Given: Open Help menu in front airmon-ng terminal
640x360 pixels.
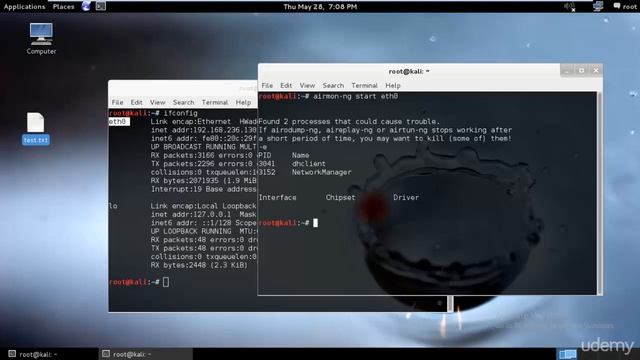Looking at the screenshot, I should [x=393, y=85].
